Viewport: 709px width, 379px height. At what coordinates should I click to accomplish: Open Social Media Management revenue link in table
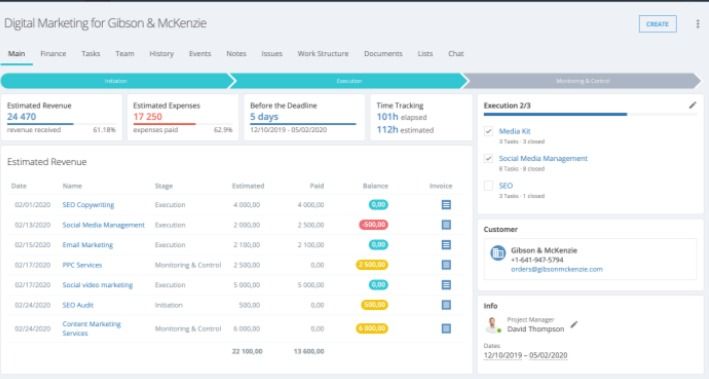pyautogui.click(x=103, y=225)
